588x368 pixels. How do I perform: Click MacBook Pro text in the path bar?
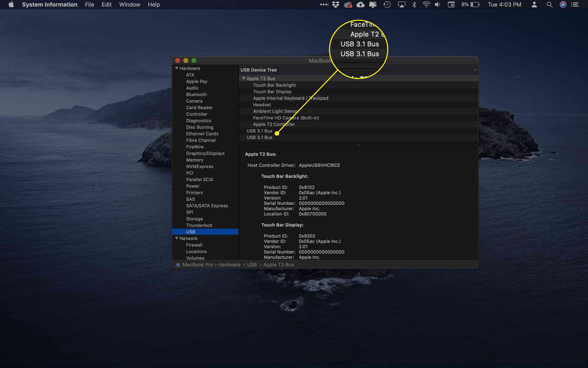[x=198, y=265]
